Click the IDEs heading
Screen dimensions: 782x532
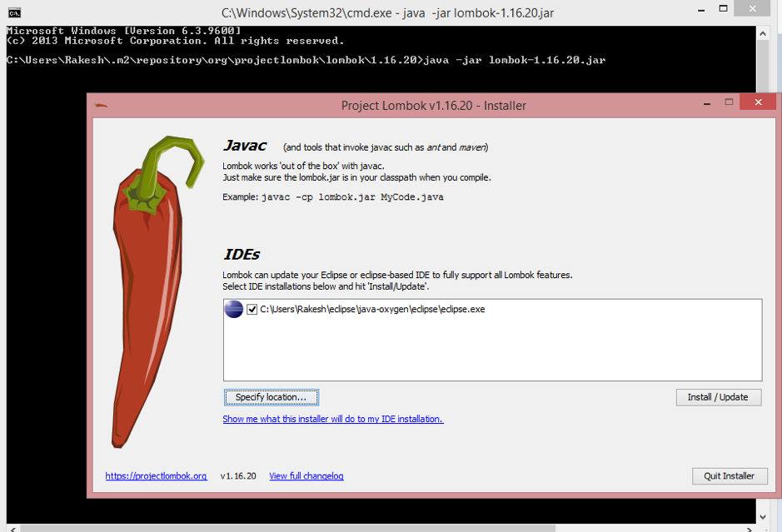242,254
